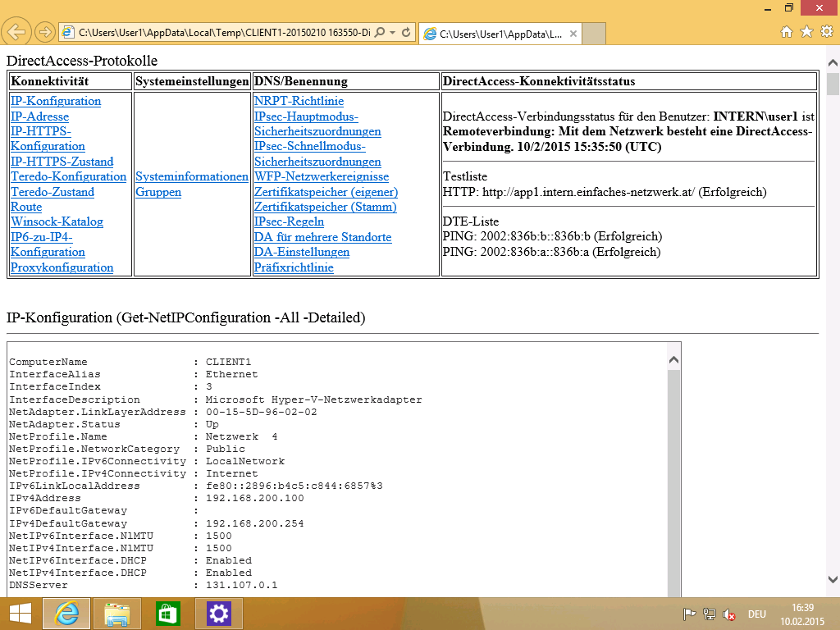Open the DA für mehrere Standorte link
This screenshot has height=630, width=840.
click(323, 237)
